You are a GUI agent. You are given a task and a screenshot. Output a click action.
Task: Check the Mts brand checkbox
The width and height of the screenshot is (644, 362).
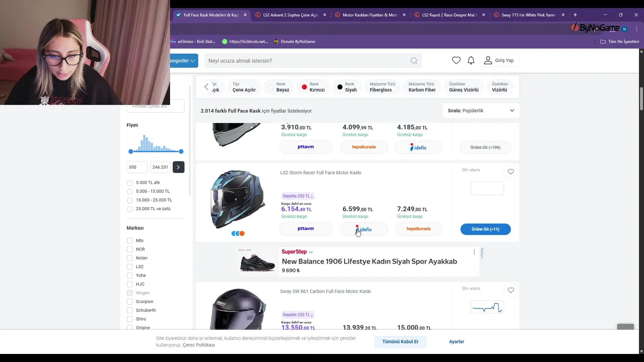[130, 241]
